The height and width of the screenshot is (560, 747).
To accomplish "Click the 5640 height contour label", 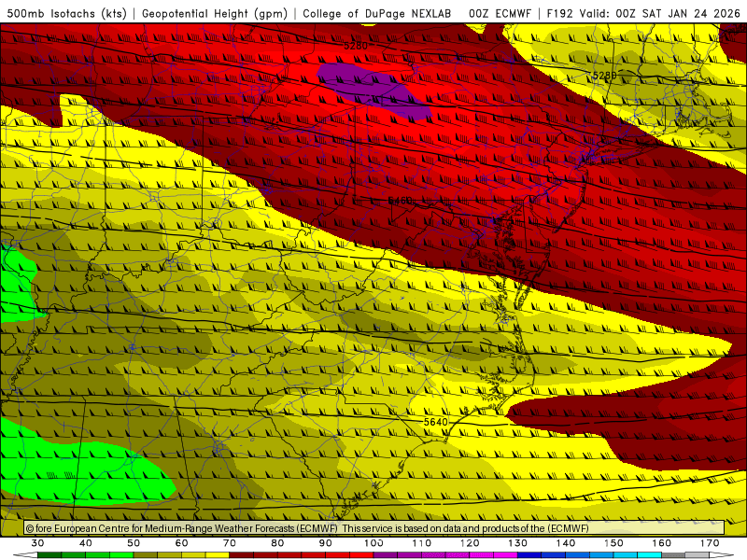I will (x=435, y=422).
